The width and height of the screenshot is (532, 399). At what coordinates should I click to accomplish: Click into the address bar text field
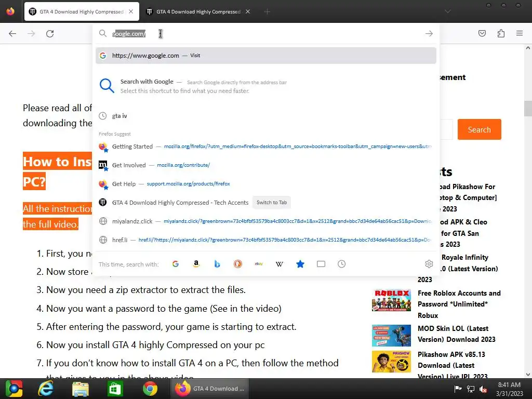coord(267,34)
